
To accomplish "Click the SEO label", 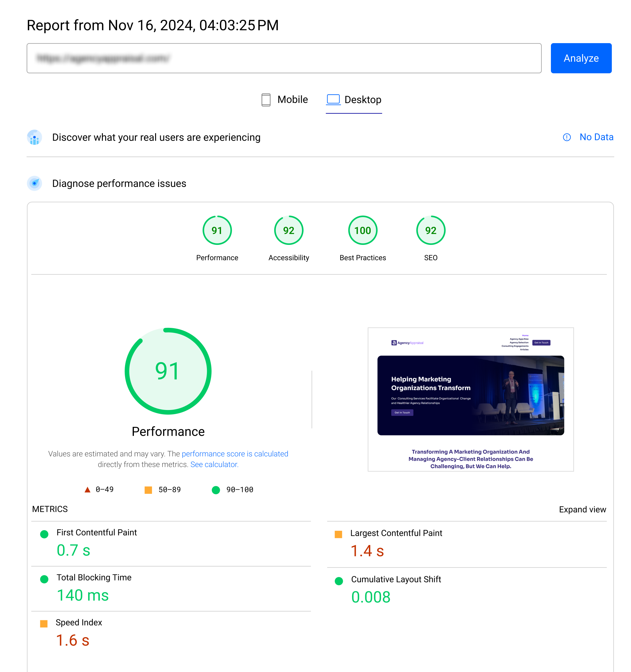I will pyautogui.click(x=431, y=258).
